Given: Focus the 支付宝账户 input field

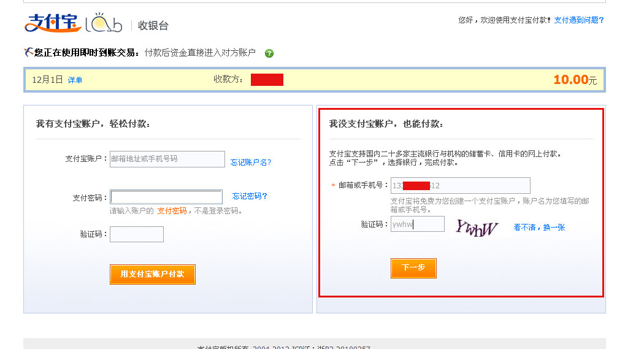Looking at the screenshot, I should pos(167,159).
